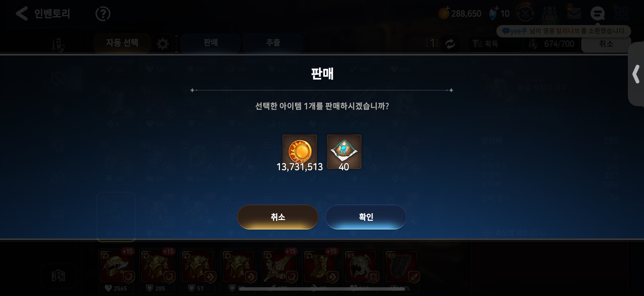
Task: Open the equipment category sidebar icon
Action: [58, 44]
